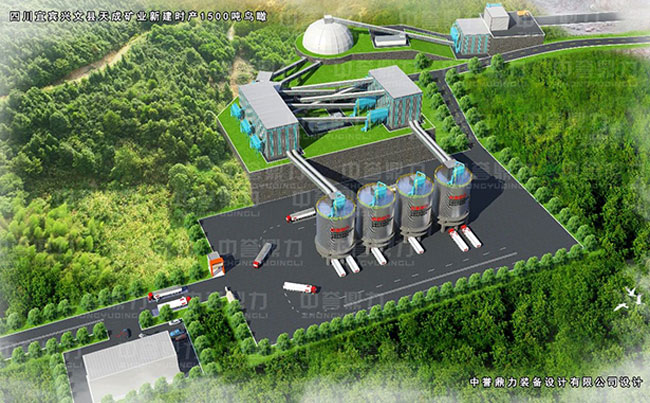Click the third silo from the left
650x403 pixels.
point(414,206)
